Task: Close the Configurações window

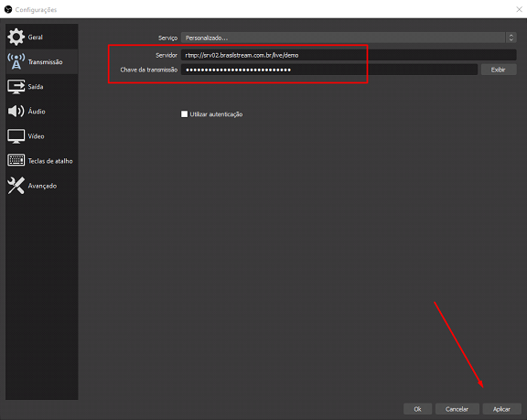Action: tap(519, 9)
